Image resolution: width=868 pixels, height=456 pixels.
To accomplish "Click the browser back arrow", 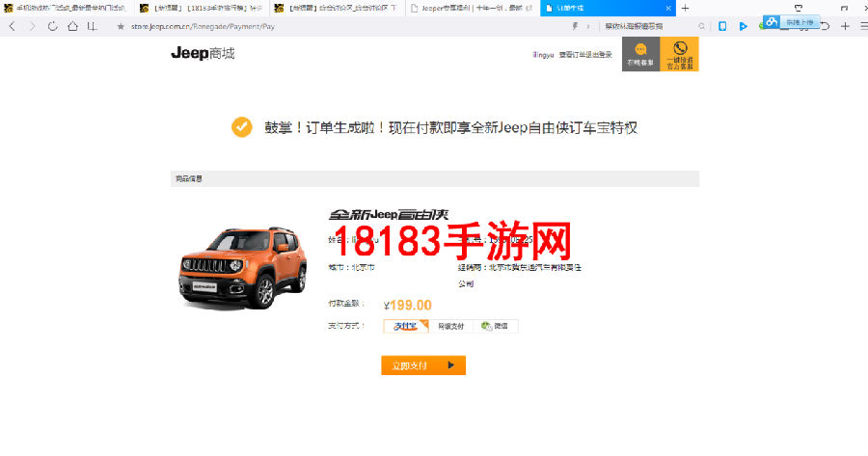I will 13,26.
